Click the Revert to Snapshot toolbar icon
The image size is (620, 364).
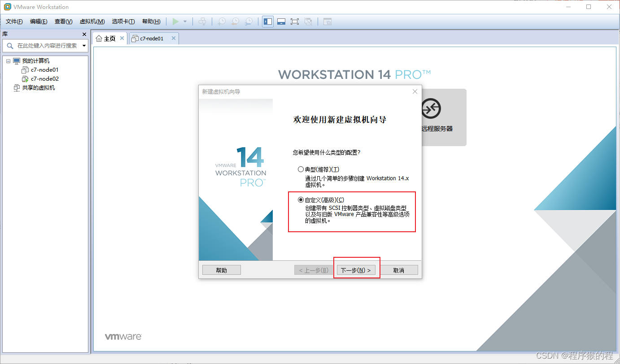click(235, 22)
